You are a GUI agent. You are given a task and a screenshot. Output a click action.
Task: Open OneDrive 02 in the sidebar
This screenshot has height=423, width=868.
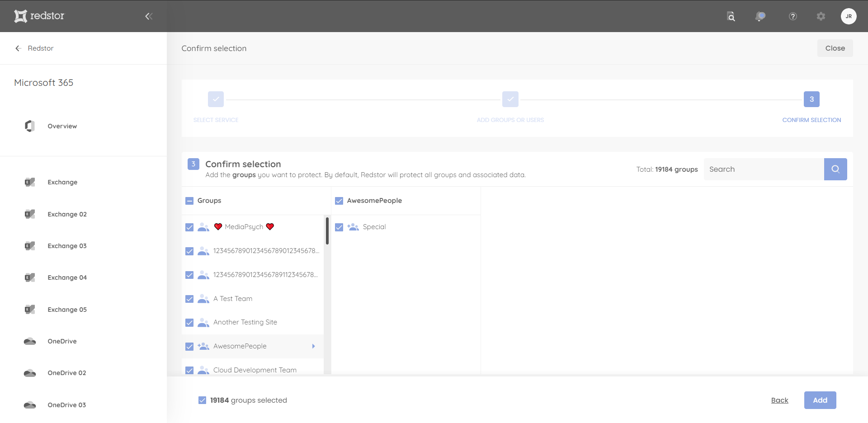click(x=67, y=373)
